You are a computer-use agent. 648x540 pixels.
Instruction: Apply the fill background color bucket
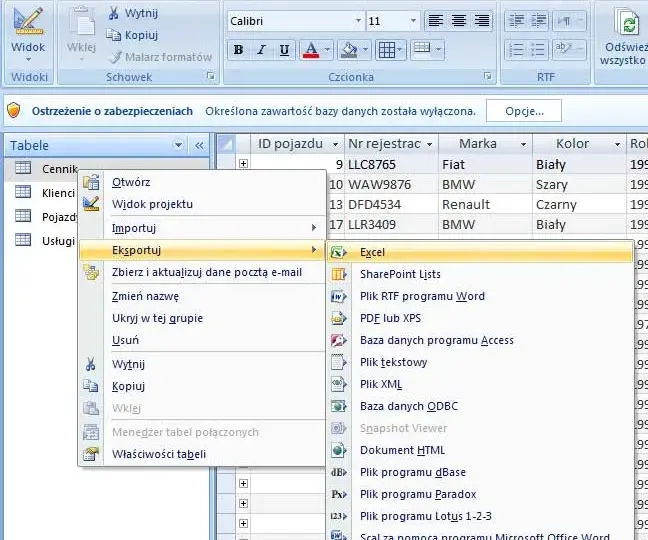pos(349,50)
